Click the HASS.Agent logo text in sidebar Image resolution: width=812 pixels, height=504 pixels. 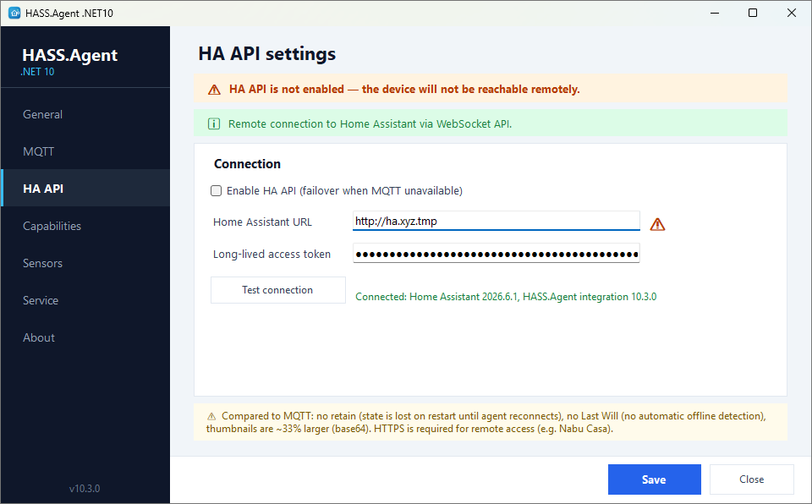coord(70,55)
